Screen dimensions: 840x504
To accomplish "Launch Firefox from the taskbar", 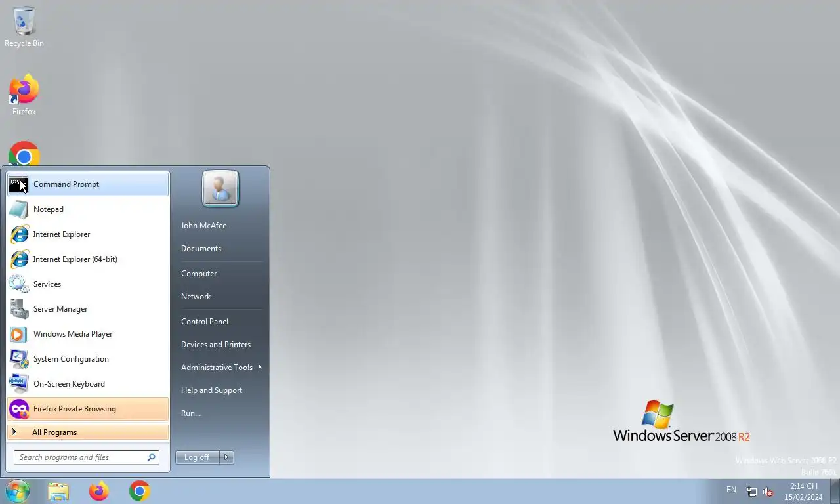I will click(98, 491).
